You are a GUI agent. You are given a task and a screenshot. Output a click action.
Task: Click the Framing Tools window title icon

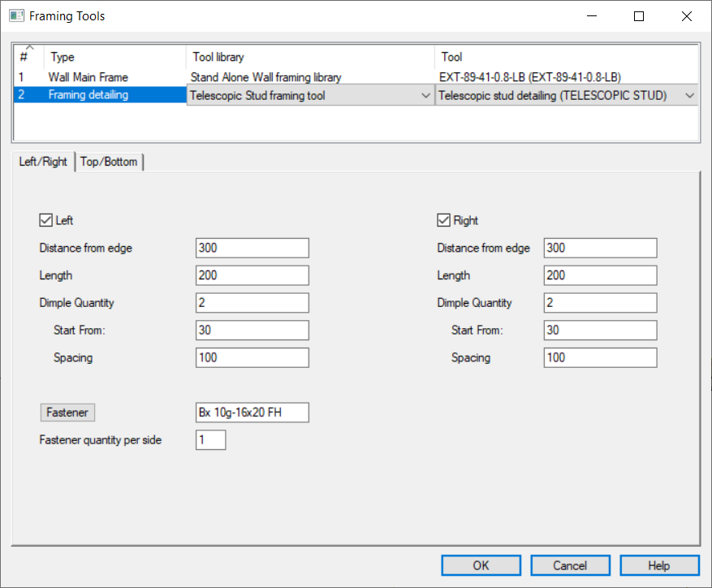coord(15,16)
